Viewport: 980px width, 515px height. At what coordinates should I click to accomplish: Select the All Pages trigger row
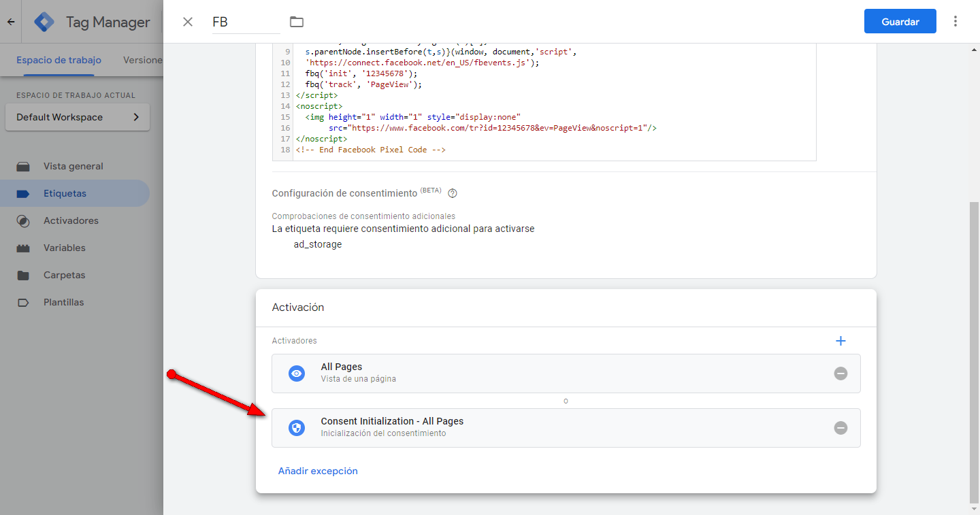pyautogui.click(x=544, y=373)
